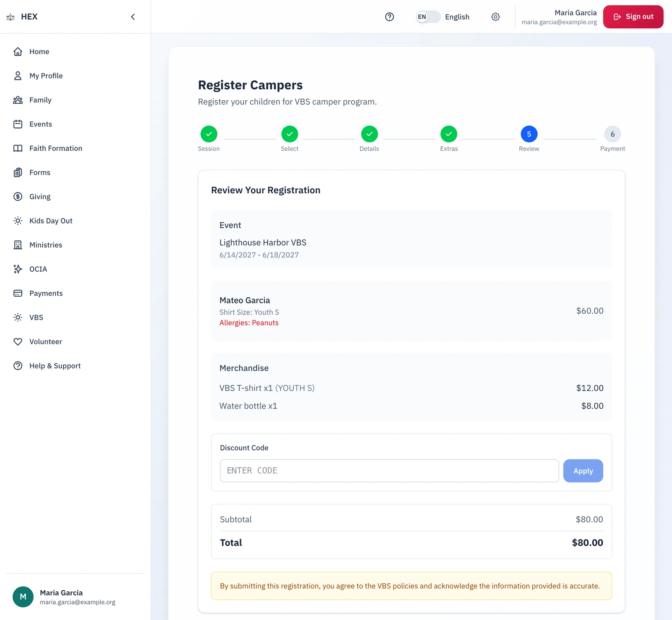Open the Ministries building icon
The image size is (672, 620).
18,245
